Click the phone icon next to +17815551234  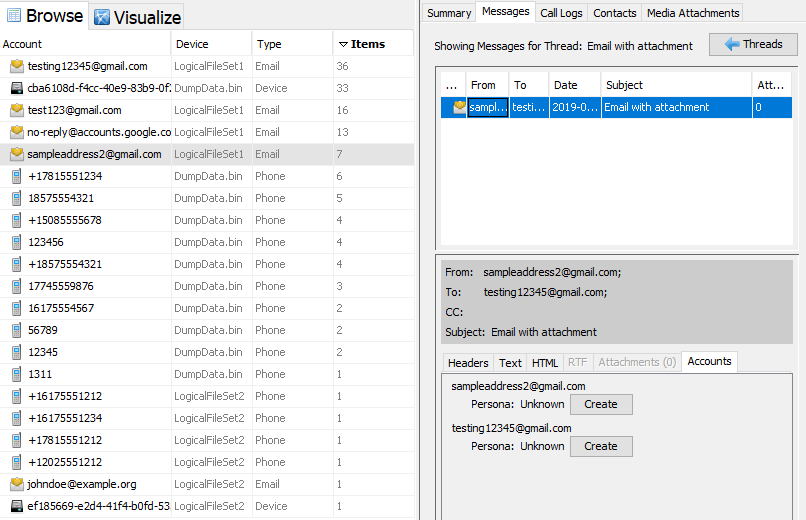pos(16,176)
